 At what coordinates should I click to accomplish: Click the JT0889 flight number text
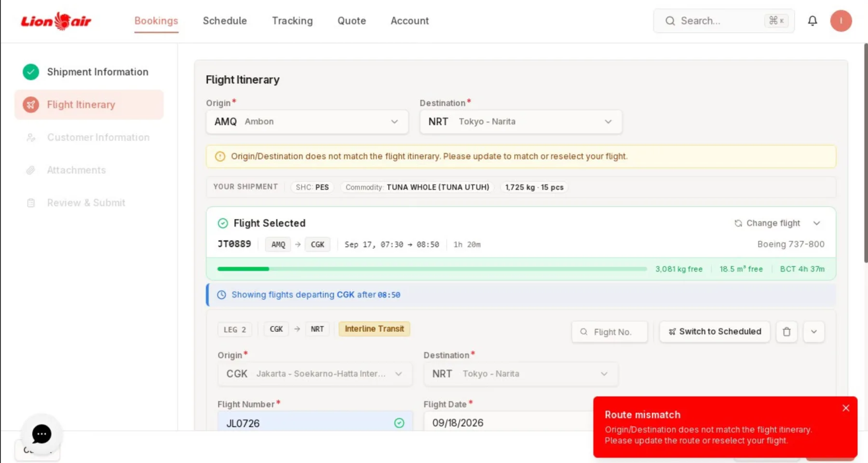coord(234,244)
